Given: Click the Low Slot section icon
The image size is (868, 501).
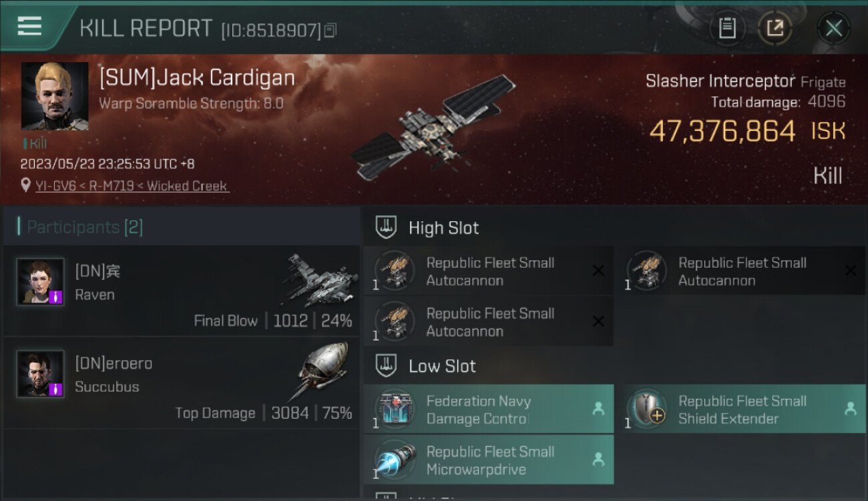Looking at the screenshot, I should tap(385, 366).
